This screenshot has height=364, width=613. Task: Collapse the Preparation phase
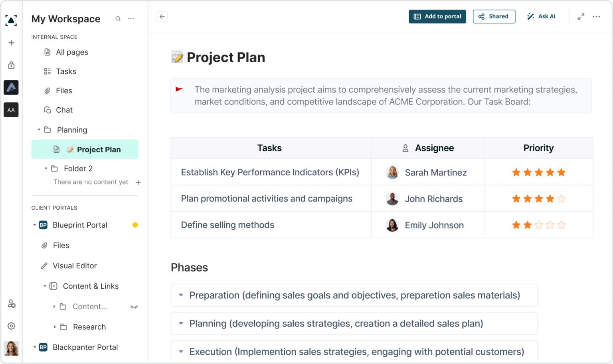181,295
